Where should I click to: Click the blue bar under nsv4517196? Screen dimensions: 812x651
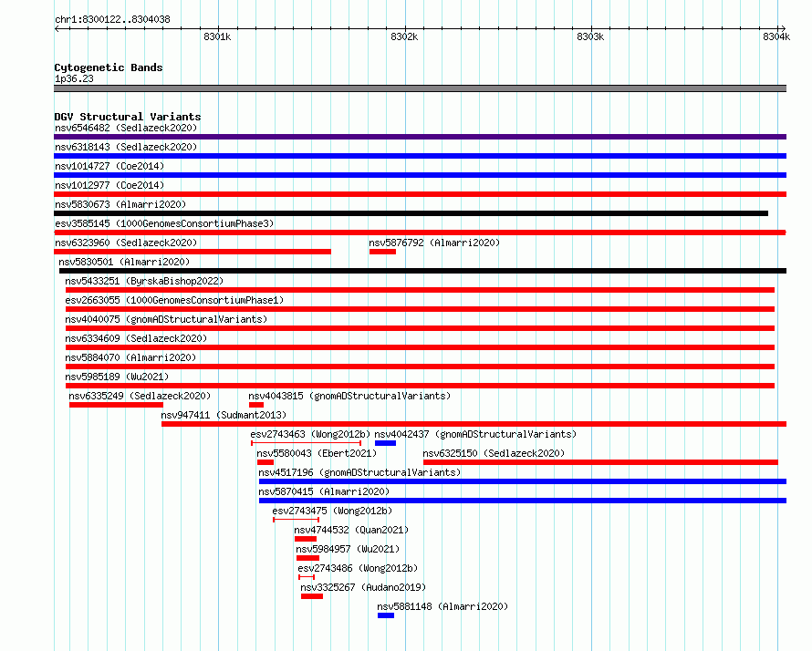pyautogui.click(x=523, y=481)
